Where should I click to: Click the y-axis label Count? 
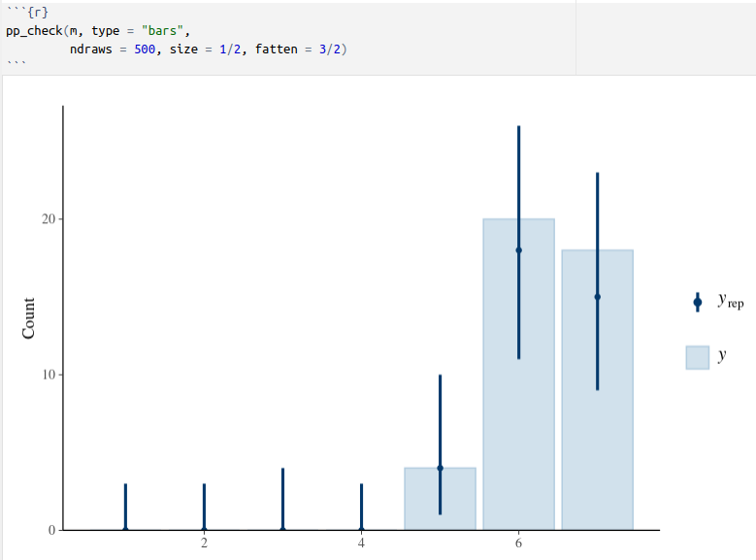(x=28, y=318)
